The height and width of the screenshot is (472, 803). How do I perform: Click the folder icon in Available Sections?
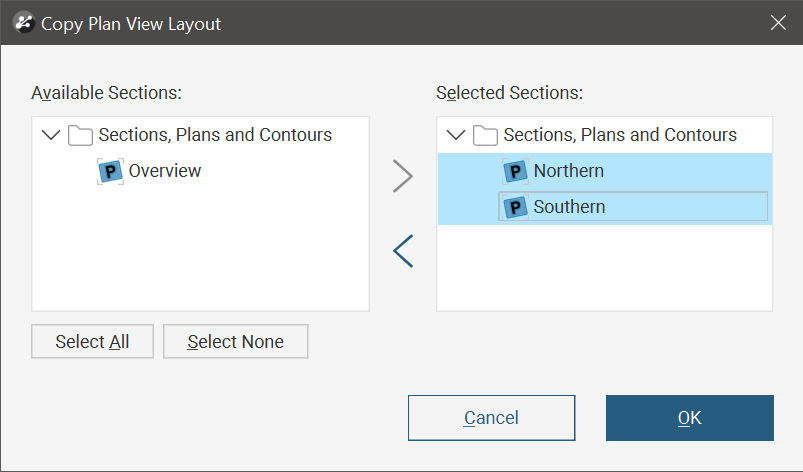pyautogui.click(x=81, y=135)
